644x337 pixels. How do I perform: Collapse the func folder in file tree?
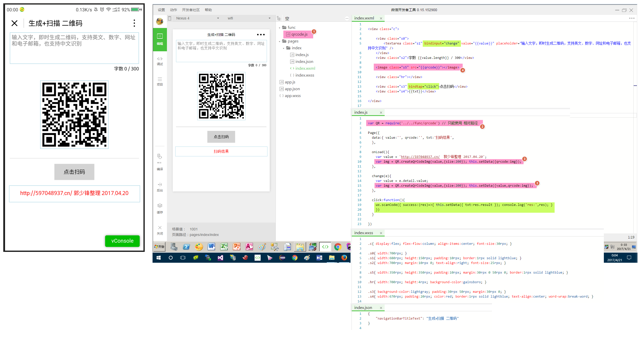[280, 28]
